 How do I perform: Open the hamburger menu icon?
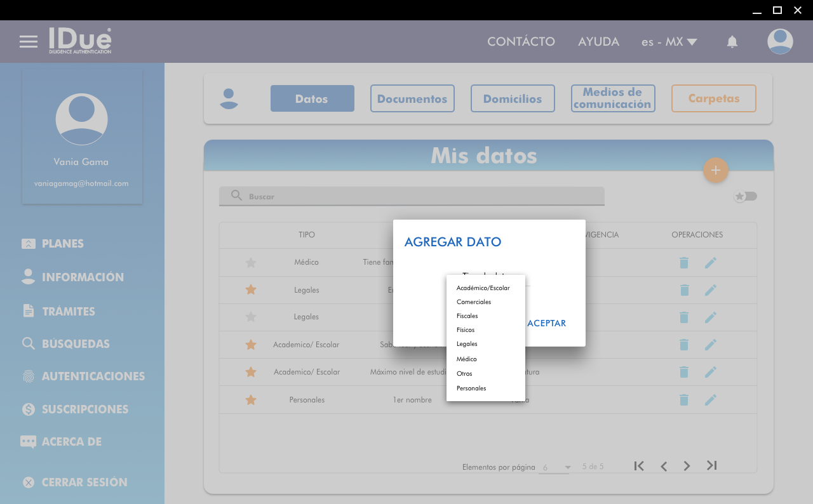click(x=29, y=42)
